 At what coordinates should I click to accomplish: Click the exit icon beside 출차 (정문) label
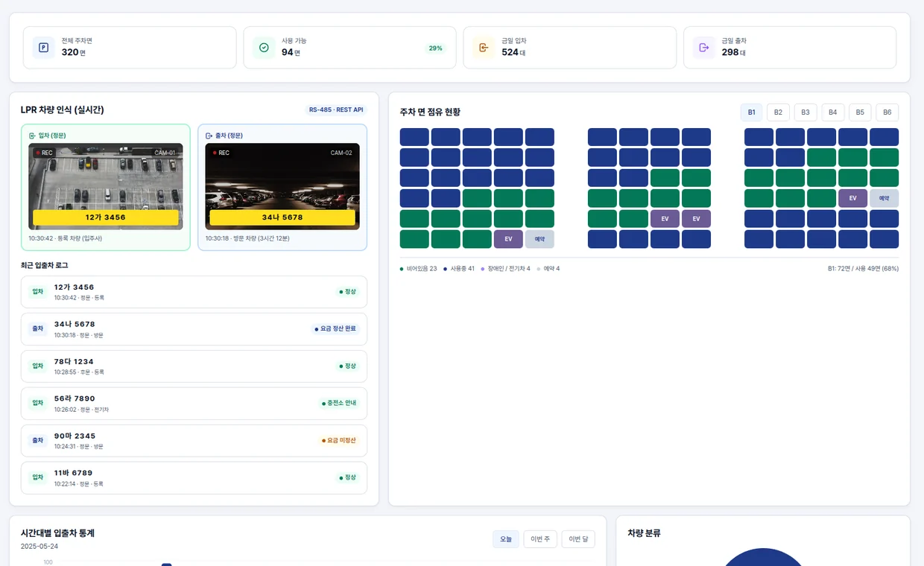click(209, 136)
